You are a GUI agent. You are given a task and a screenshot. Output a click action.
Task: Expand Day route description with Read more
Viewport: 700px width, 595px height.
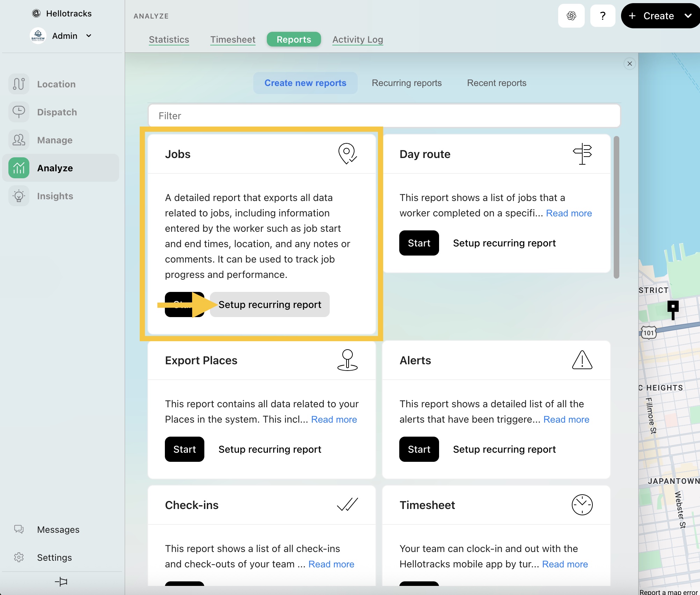569,213
